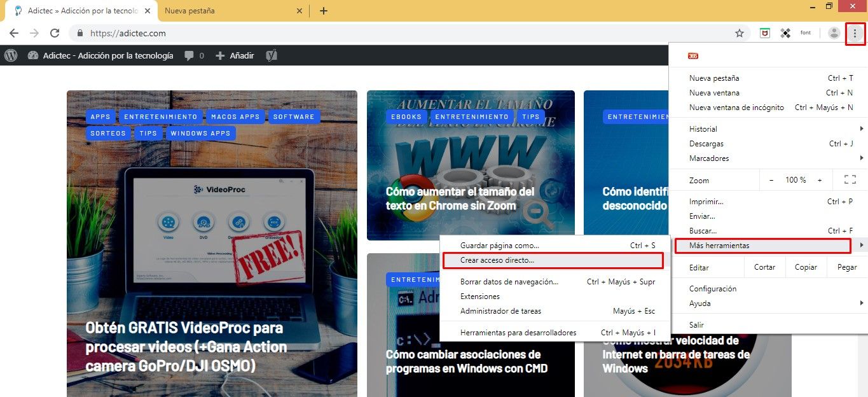Bookmark the page with the star icon
The width and height of the screenshot is (868, 397).
point(740,32)
